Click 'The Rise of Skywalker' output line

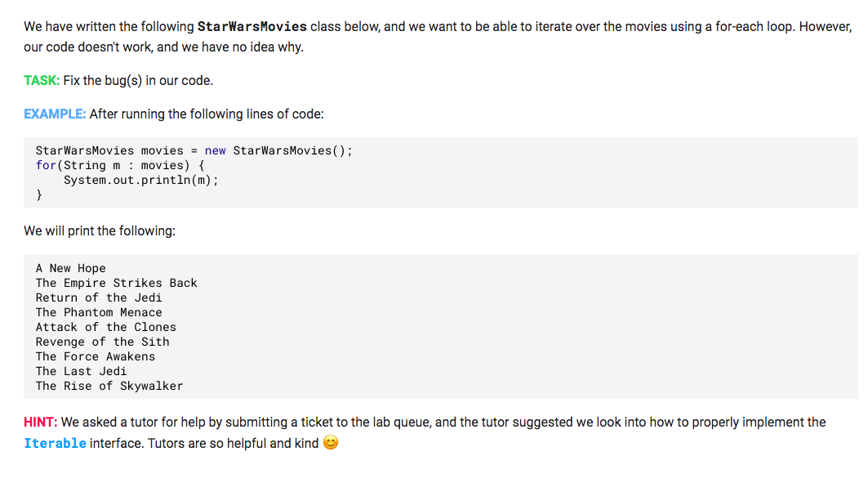(x=109, y=386)
